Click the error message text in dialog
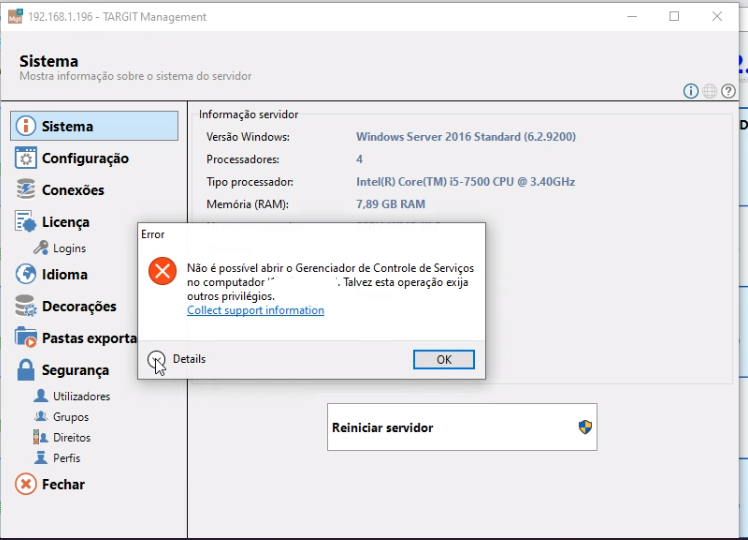 tap(330, 282)
